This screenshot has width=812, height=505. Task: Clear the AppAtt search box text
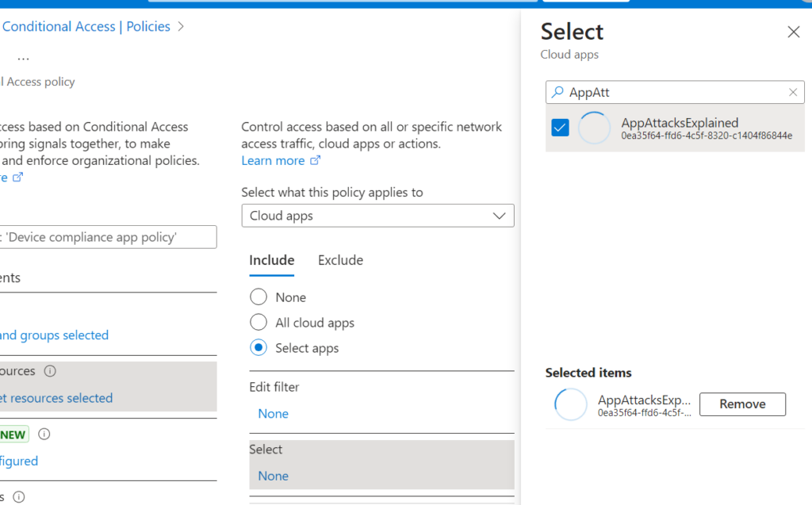pos(792,92)
